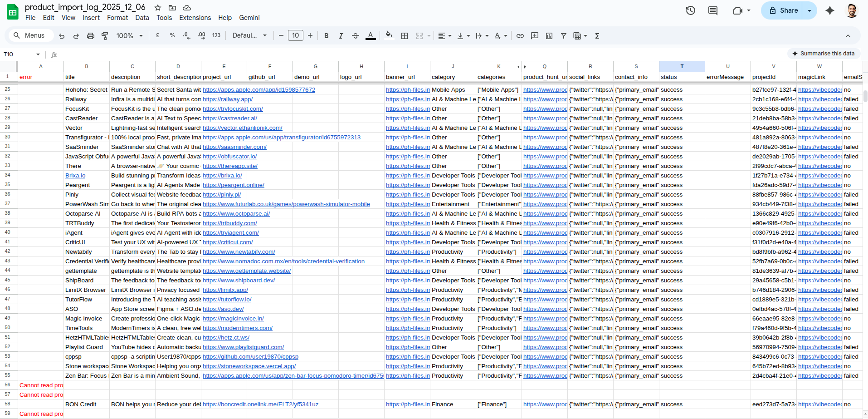This screenshot has height=419, width=868.
Task: Star the product_import_log document
Action: pyautogui.click(x=158, y=8)
